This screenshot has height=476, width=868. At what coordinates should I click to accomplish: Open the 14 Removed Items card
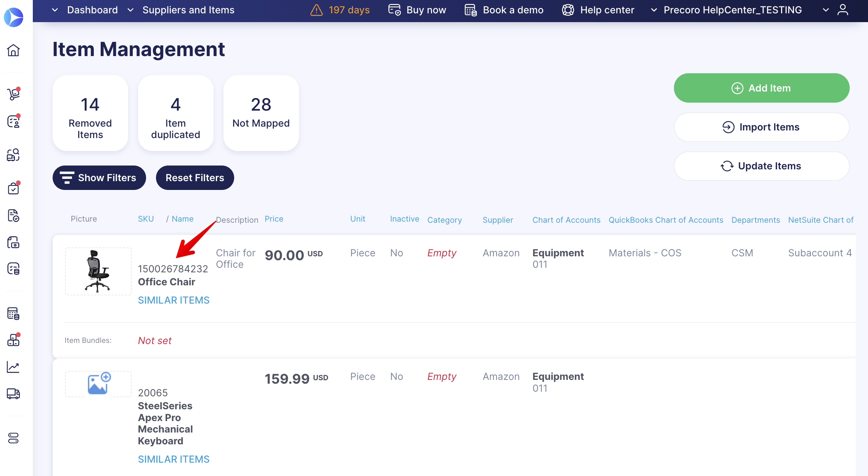[90, 113]
